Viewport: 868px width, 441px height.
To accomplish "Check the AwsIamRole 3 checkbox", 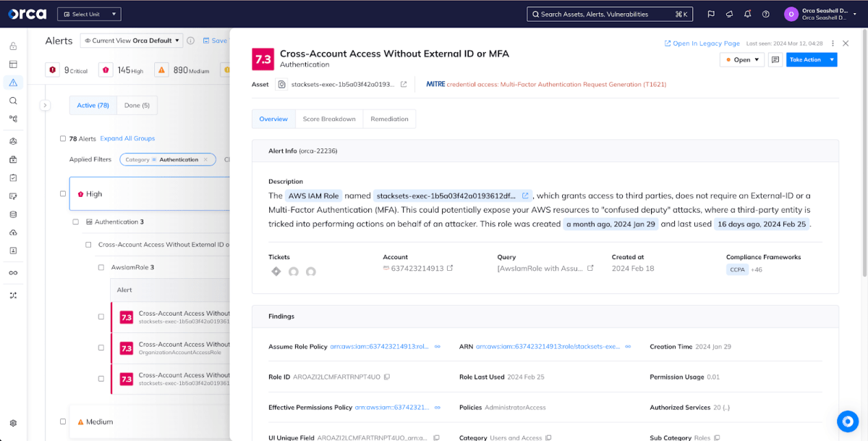I will pyautogui.click(x=101, y=267).
